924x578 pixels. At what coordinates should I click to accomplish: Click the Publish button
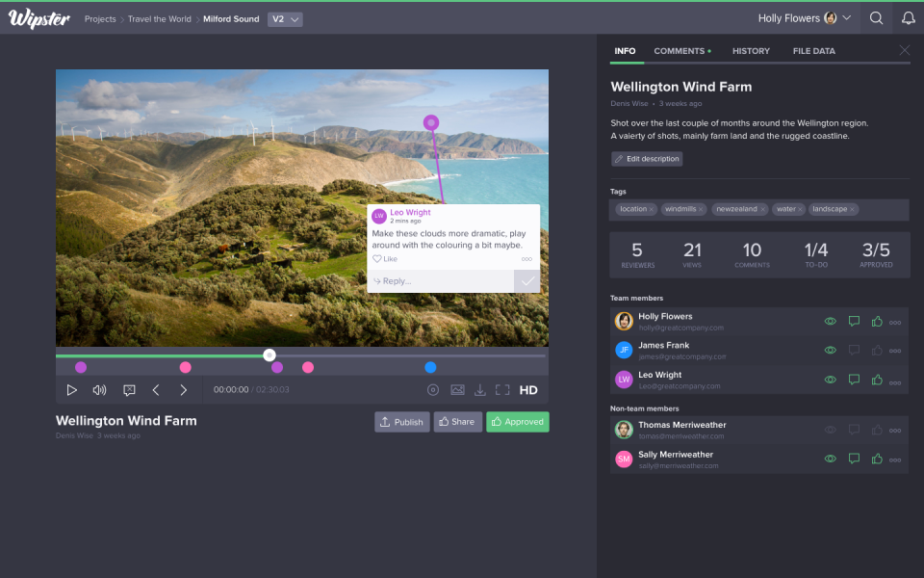tap(401, 421)
